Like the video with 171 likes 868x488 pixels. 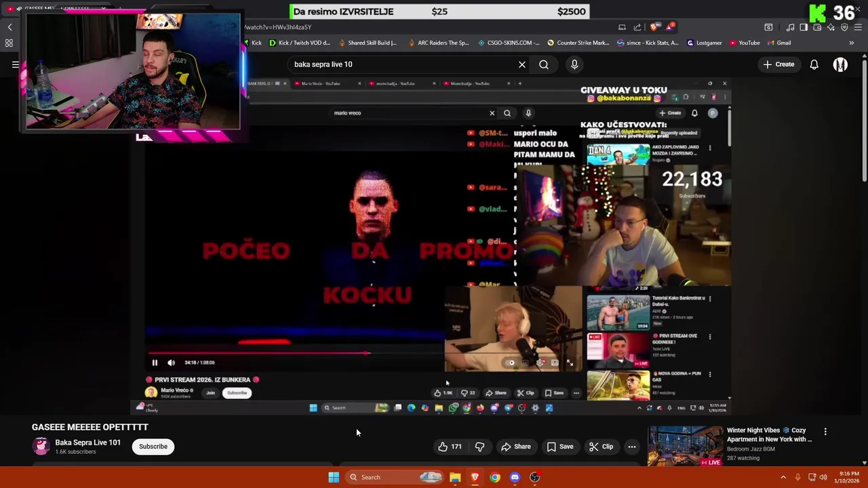coord(450,447)
